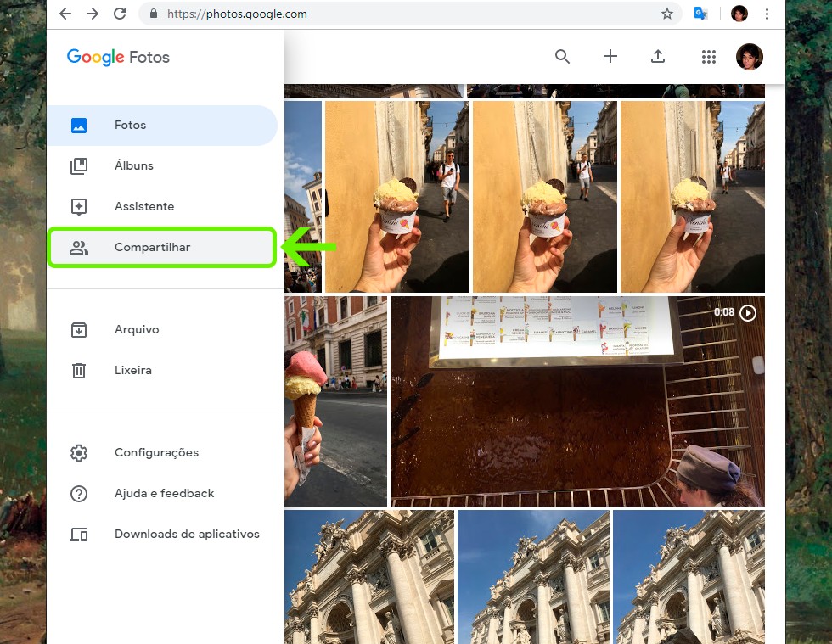Bookmark this page with star icon
The image size is (832, 644).
667,14
